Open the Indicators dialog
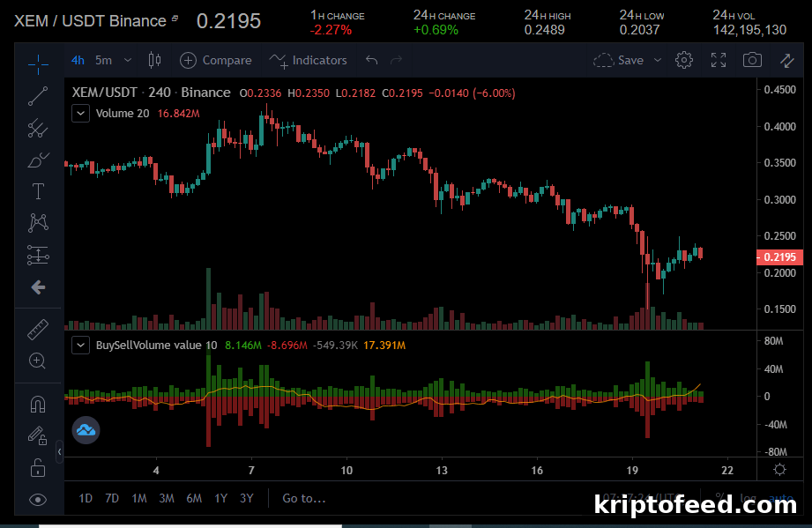The height and width of the screenshot is (528, 812). (x=308, y=61)
